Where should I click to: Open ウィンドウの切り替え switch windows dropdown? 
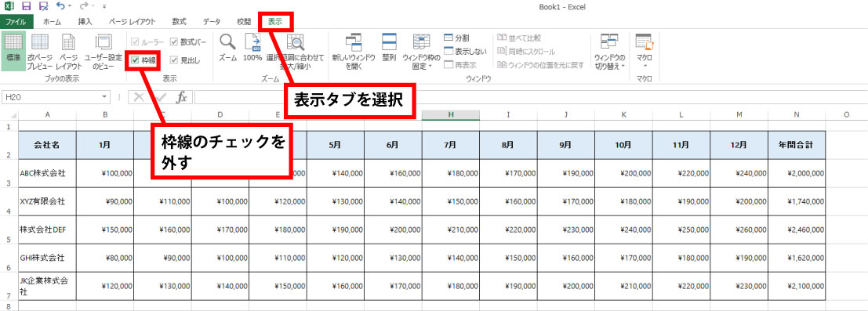[x=609, y=51]
